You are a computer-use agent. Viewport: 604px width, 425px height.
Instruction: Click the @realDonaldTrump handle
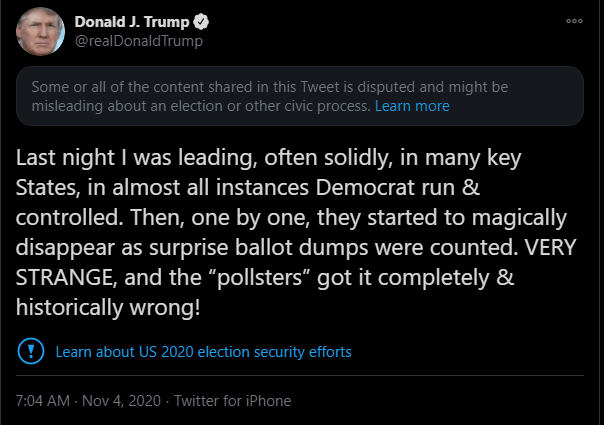click(x=139, y=41)
